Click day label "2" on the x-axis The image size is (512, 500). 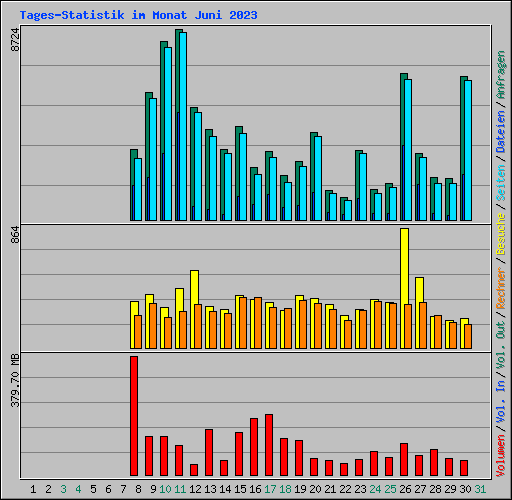click(x=48, y=489)
